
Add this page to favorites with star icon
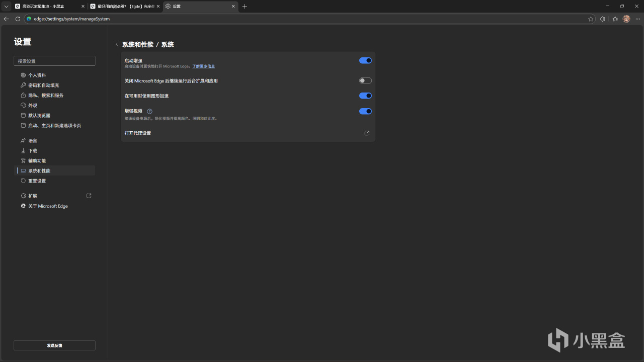591,19
